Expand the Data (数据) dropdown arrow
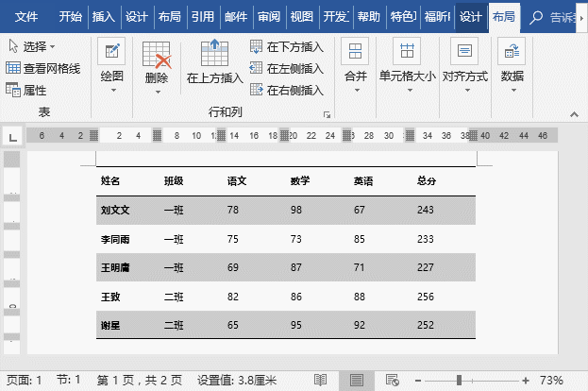588x391 pixels. [513, 91]
